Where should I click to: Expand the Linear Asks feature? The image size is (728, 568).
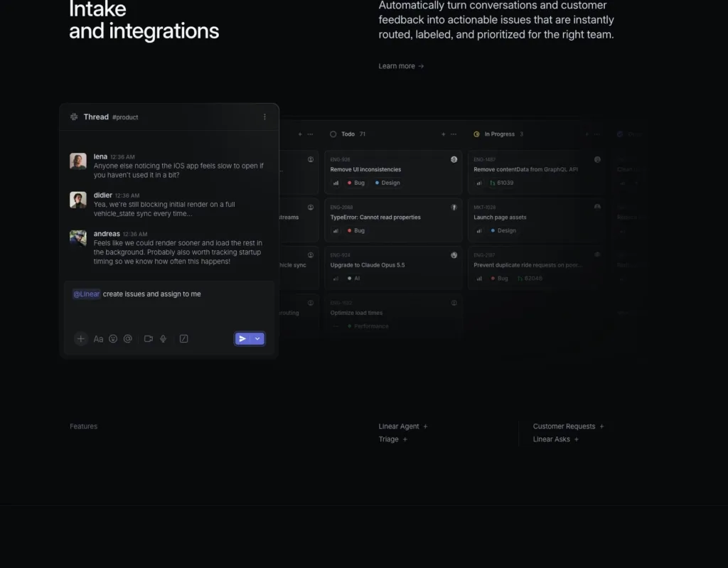[556, 439]
